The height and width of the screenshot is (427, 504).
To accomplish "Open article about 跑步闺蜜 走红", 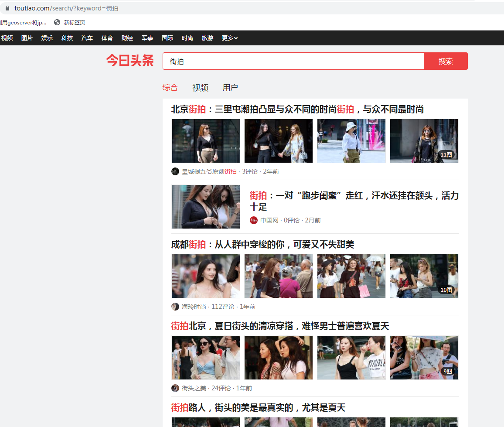I will coord(354,201).
